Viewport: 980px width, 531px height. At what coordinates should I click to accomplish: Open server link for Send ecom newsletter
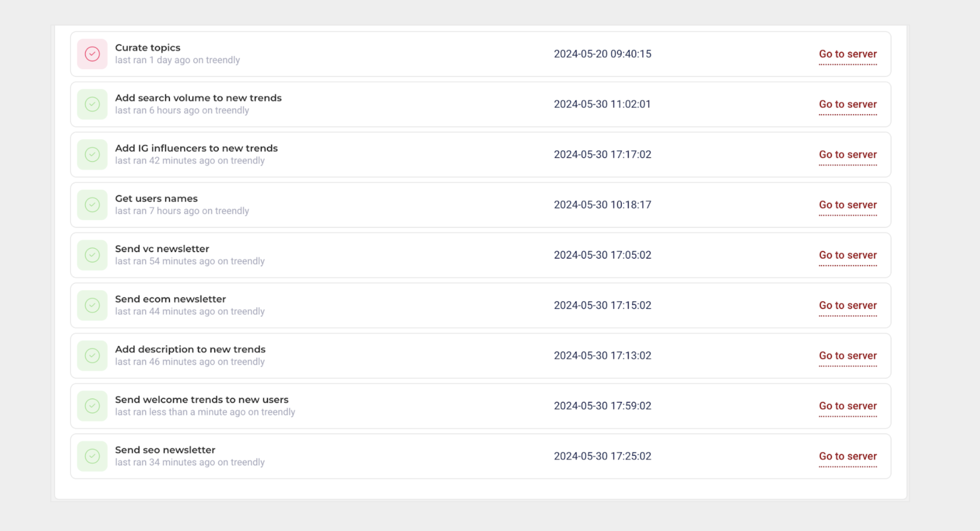tap(848, 306)
